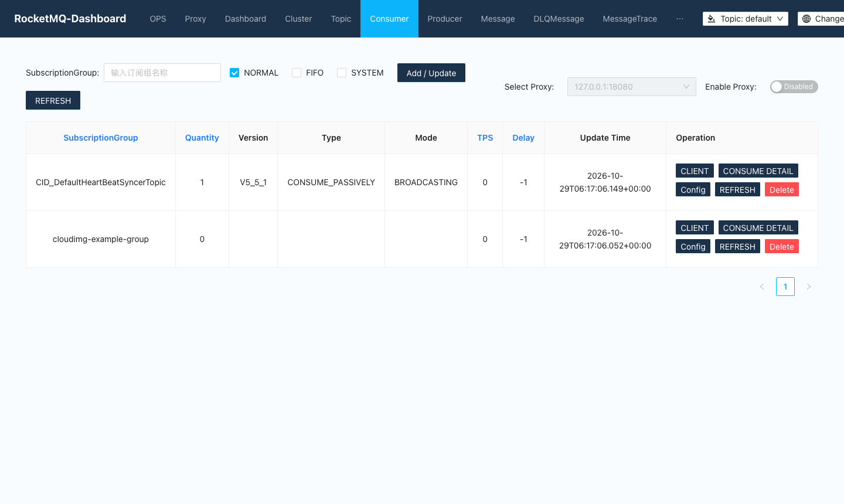This screenshot has width=844, height=504.
Task: Check the FIFO checkbox
Action: click(x=297, y=73)
